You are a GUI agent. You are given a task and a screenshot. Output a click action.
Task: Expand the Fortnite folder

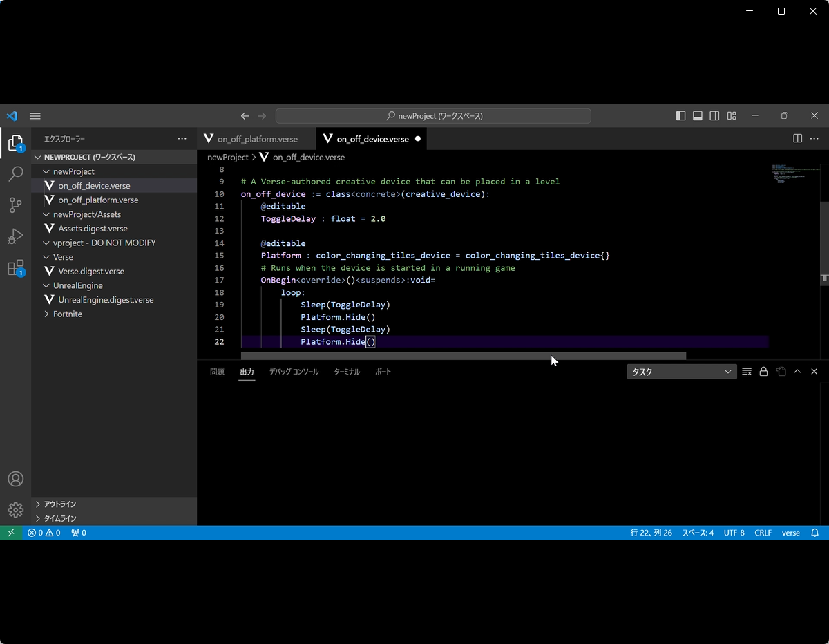[67, 314]
